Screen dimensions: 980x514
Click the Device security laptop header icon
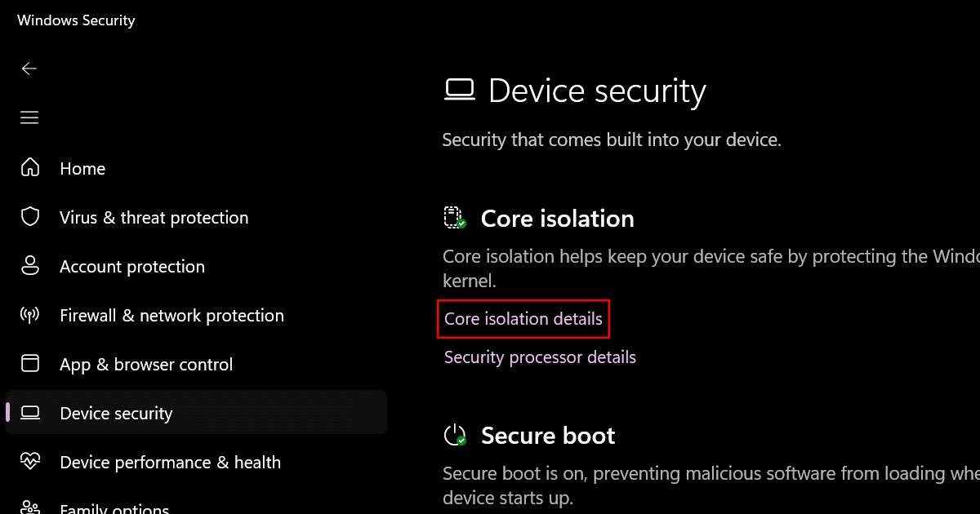click(459, 91)
